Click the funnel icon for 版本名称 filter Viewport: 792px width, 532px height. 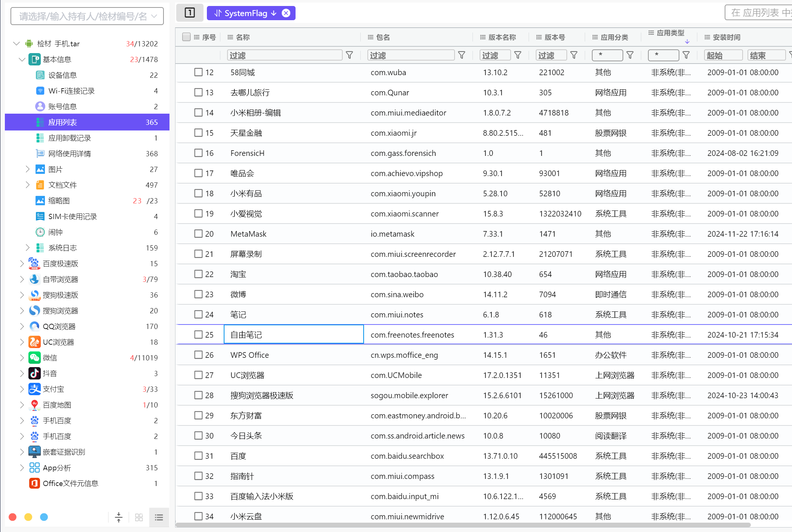click(518, 55)
